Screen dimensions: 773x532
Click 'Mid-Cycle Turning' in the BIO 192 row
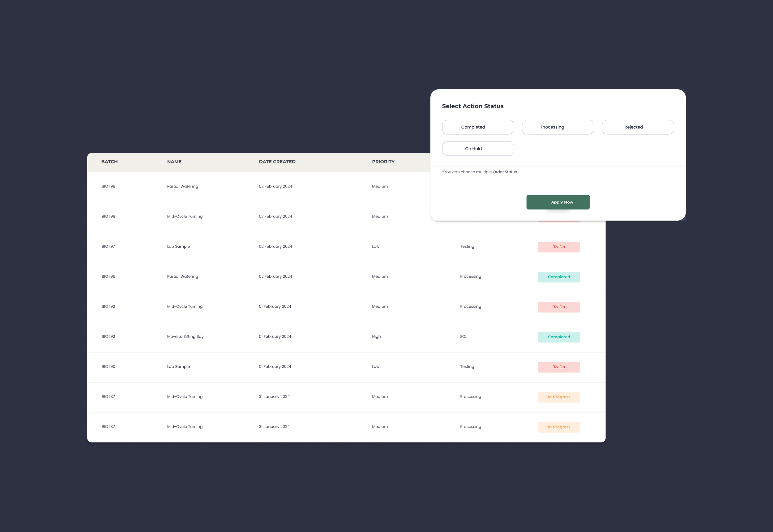tap(185, 306)
